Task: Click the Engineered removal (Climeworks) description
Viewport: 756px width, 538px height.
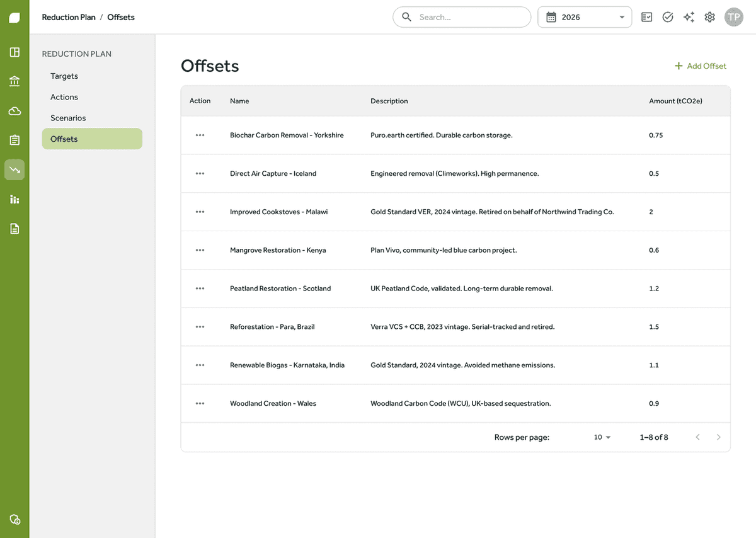Action: [x=454, y=173]
